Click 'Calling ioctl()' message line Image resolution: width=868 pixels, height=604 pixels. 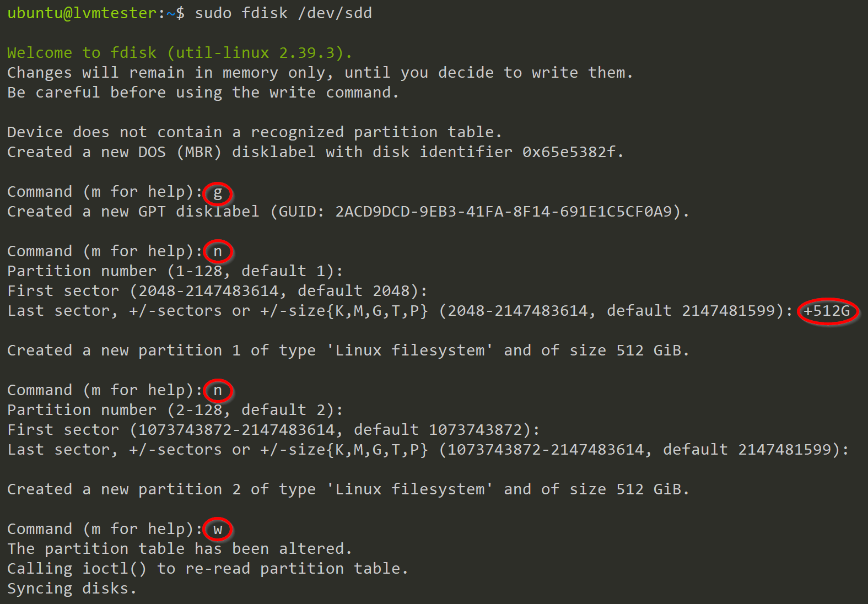208,569
